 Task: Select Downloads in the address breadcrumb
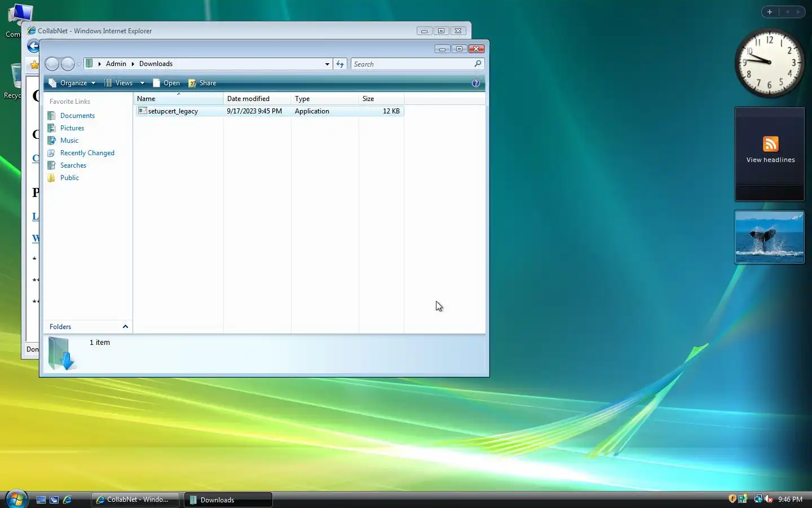coord(156,64)
